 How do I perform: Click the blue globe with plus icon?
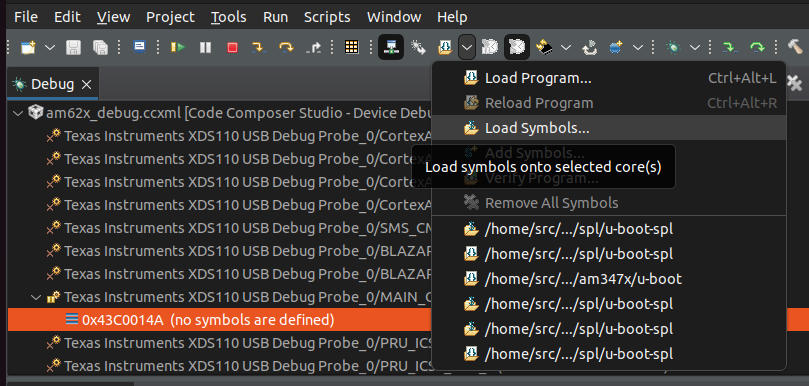tap(616, 47)
